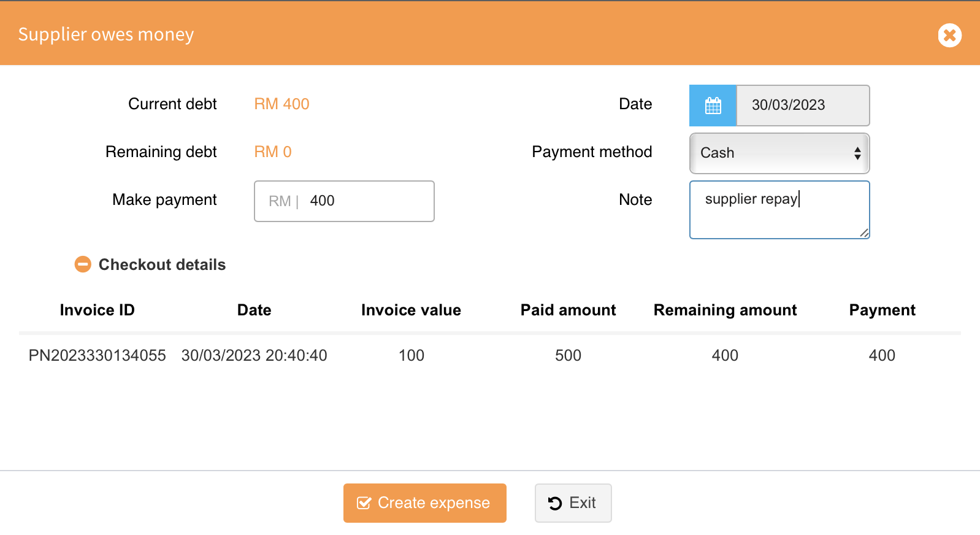Click the Exit button
980x535 pixels.
tap(573, 503)
